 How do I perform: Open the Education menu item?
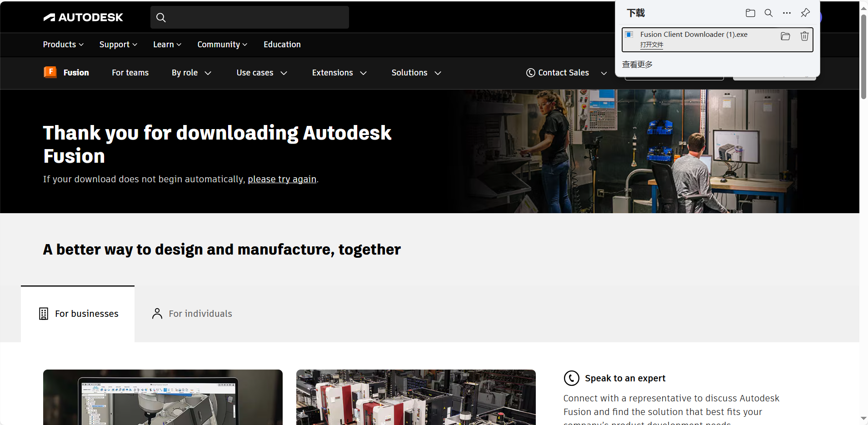282,45
